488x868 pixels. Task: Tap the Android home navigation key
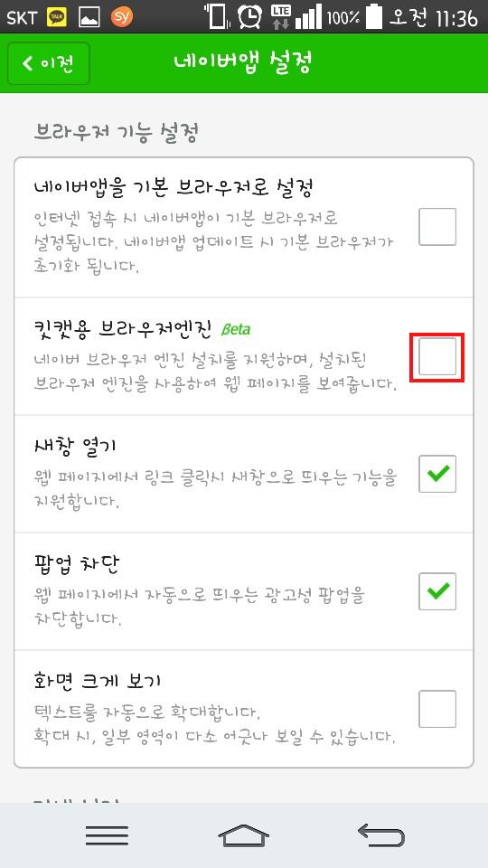pyautogui.click(x=243, y=835)
